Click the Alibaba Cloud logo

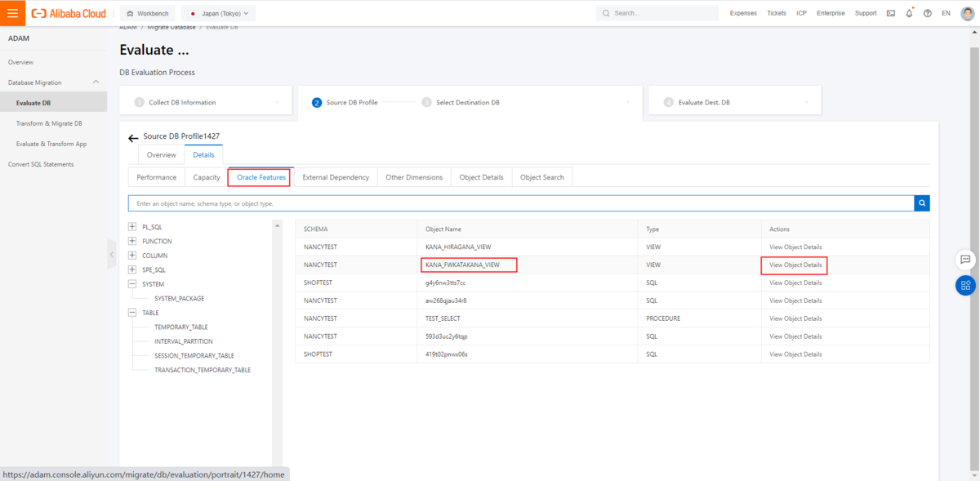pyautogui.click(x=70, y=13)
